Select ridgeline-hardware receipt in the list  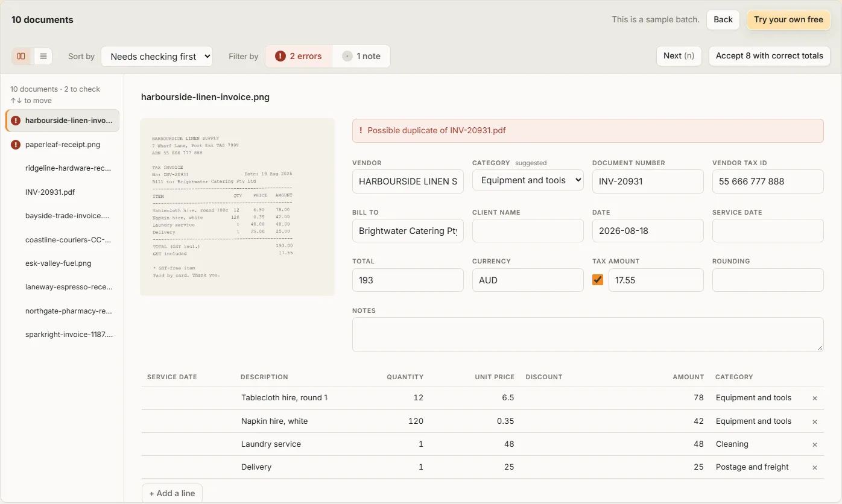(x=62, y=168)
